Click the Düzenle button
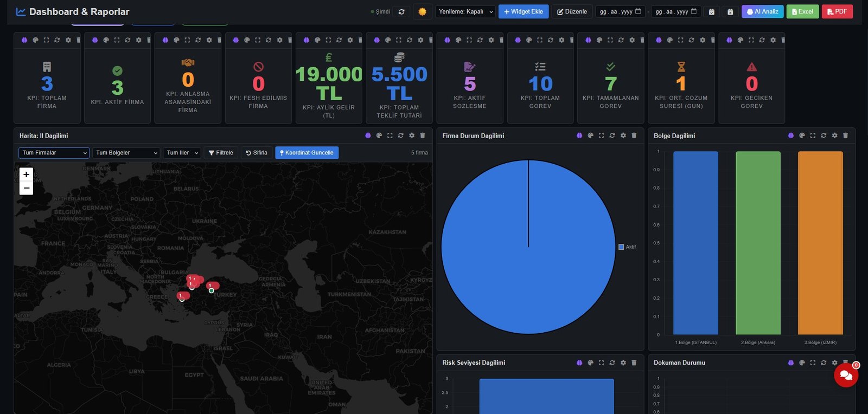 click(572, 11)
